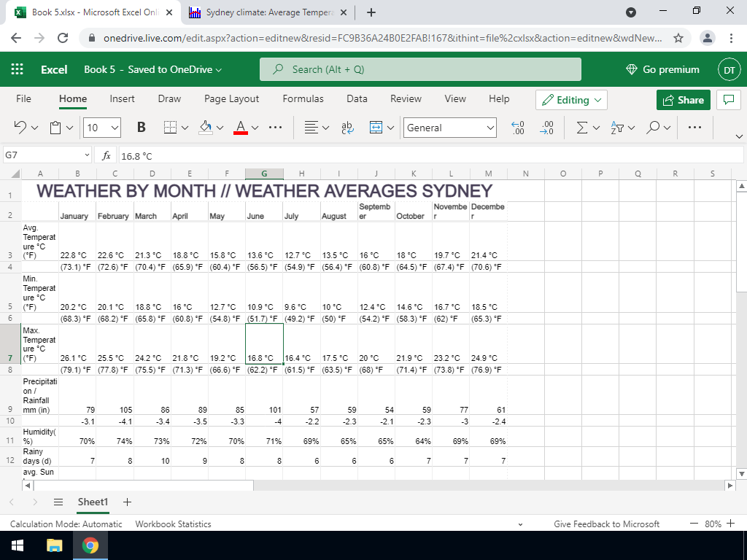Viewport: 747px width, 560px height.
Task: Click the Merge cells icon
Action: pos(376,128)
